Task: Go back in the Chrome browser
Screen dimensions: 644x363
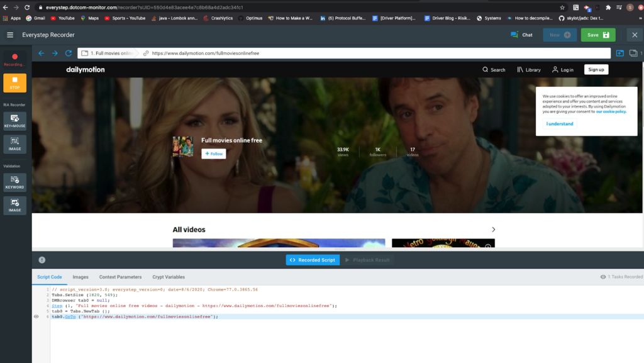Action: click(5, 8)
